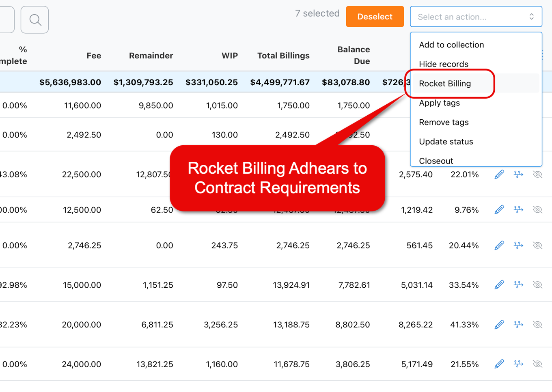
Task: Hide the record with fee 11,600.00
Action: [538, 106]
